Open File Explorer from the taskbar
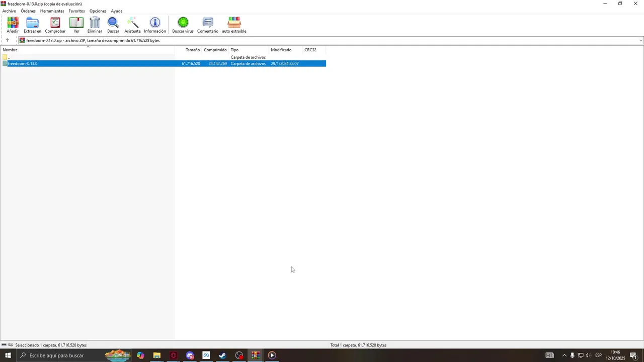 [157, 355]
